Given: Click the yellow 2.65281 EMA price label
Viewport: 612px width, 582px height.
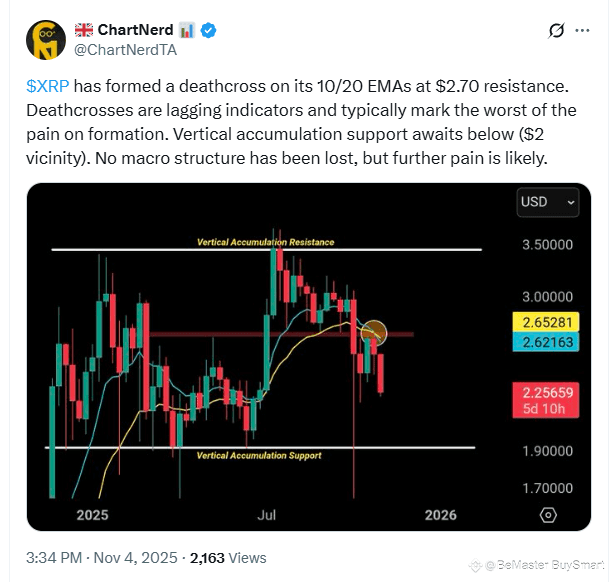Looking at the screenshot, I should (546, 322).
